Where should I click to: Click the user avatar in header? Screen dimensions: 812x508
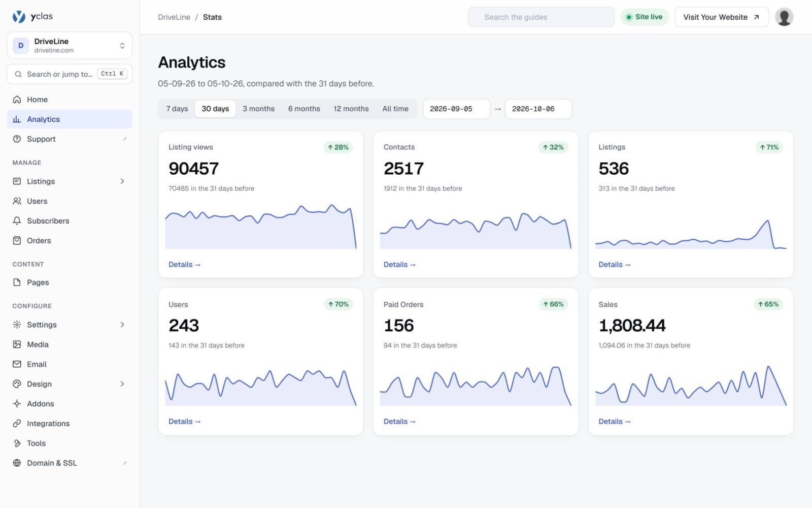click(784, 17)
